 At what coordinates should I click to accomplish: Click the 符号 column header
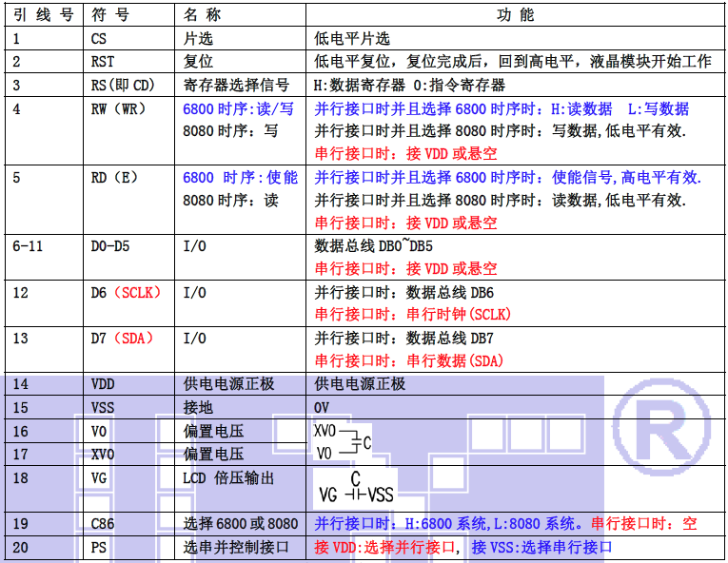(x=113, y=16)
